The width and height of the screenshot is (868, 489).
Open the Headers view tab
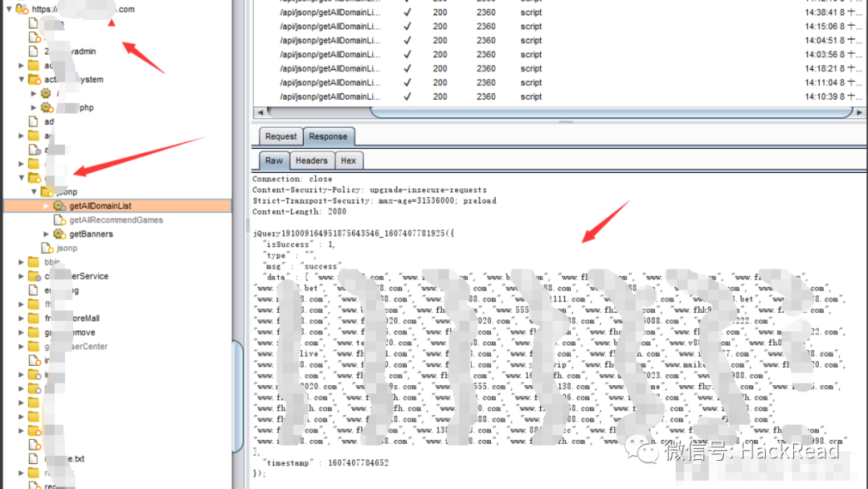(311, 161)
